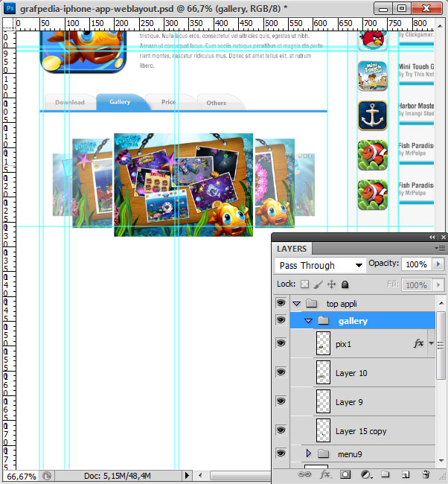
Task: Open the Fill slider arrow
Action: (438, 284)
